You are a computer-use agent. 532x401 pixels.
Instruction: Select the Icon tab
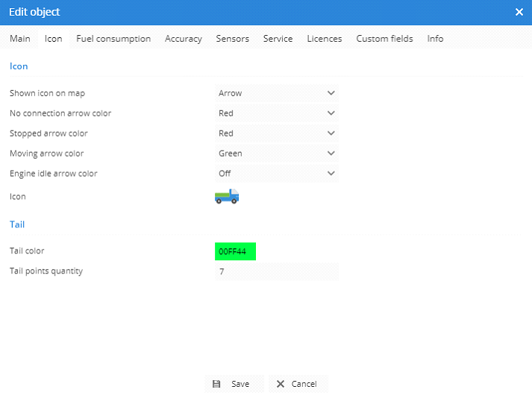[x=54, y=39]
